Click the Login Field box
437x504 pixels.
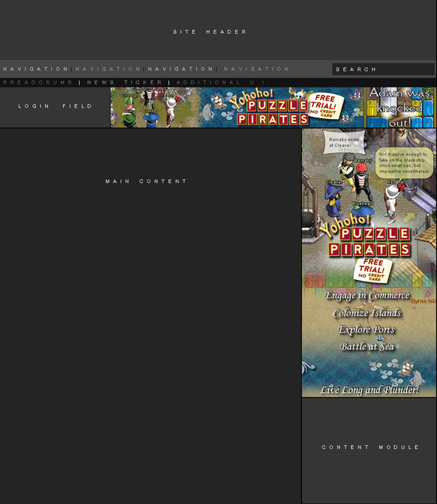[55, 107]
